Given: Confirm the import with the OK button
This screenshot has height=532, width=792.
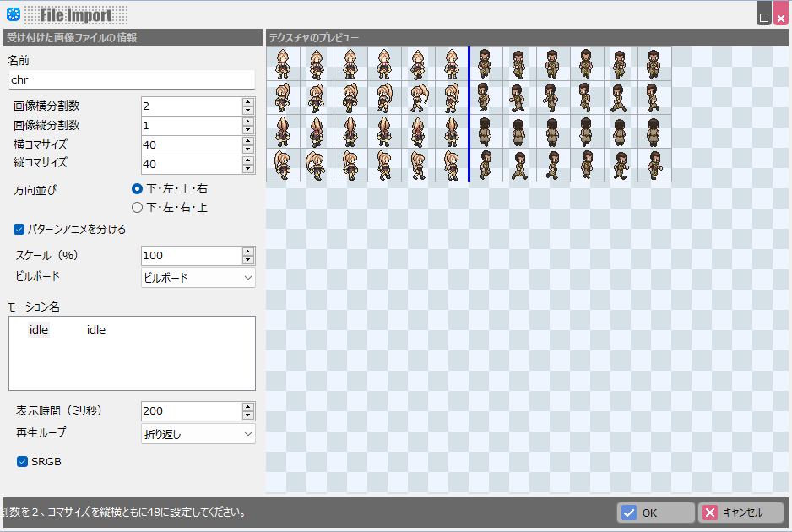Looking at the screenshot, I should pyautogui.click(x=657, y=513).
